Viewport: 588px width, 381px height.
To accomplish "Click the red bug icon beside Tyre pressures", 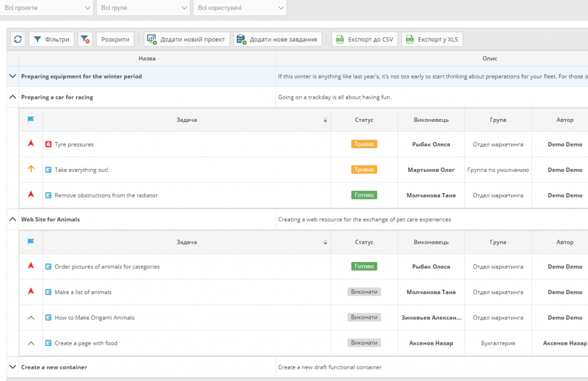I will tap(49, 145).
